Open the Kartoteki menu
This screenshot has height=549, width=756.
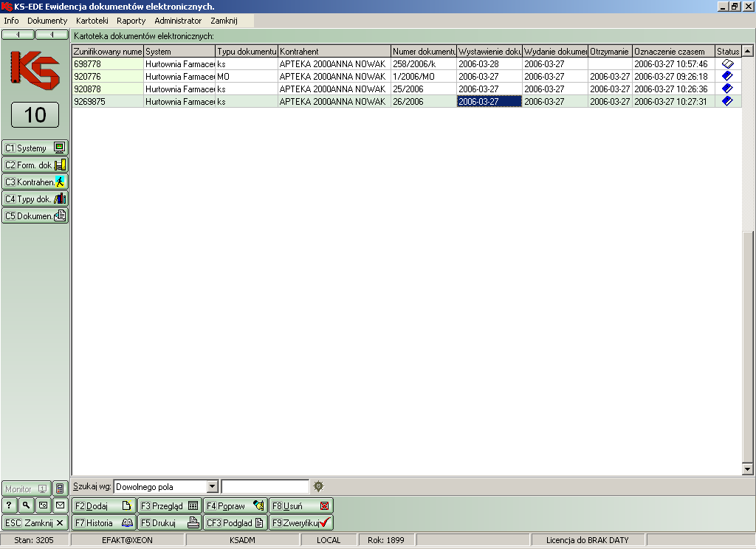click(92, 21)
